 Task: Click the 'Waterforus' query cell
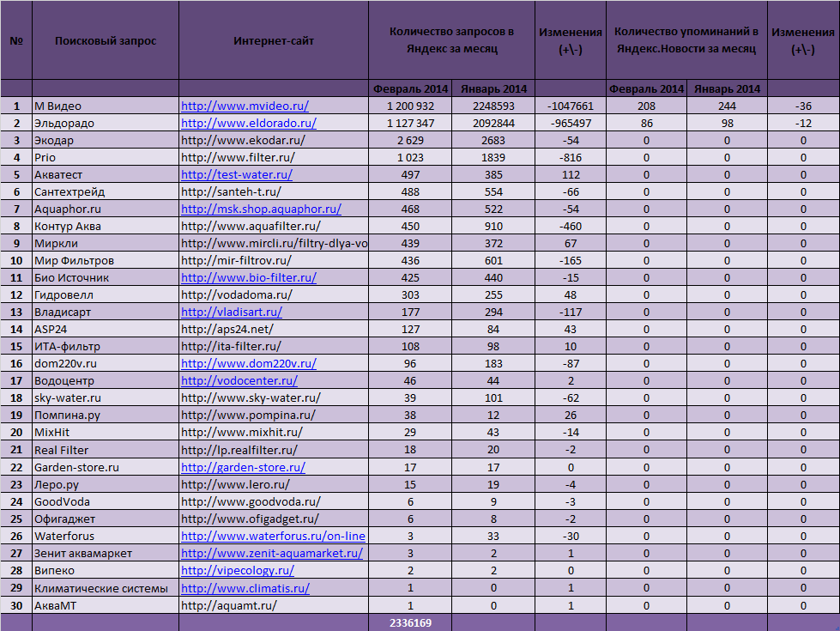[x=106, y=536]
